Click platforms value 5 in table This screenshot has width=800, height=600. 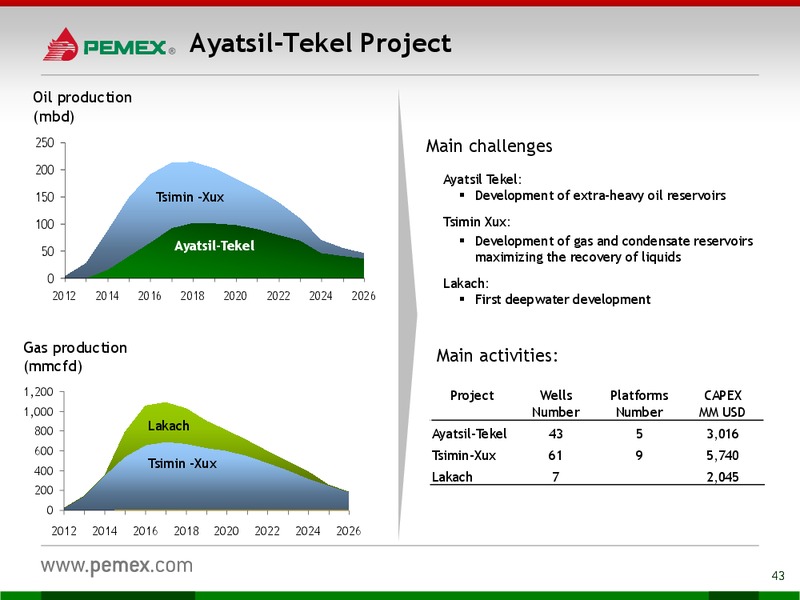coord(639,434)
